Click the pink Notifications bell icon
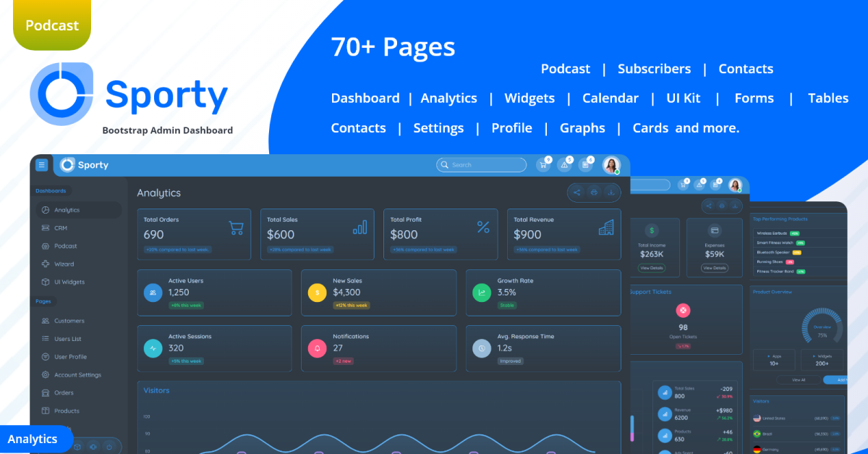The height and width of the screenshot is (454, 868). tap(317, 348)
